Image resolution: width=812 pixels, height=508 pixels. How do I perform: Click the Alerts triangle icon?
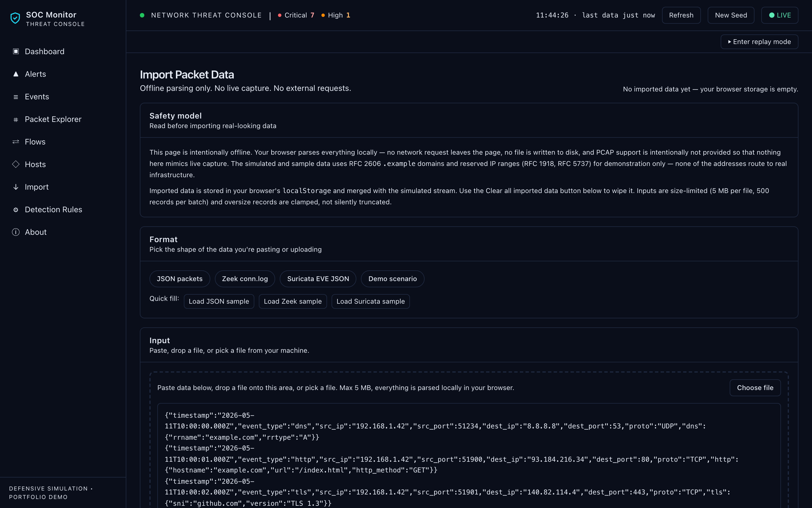point(16,74)
